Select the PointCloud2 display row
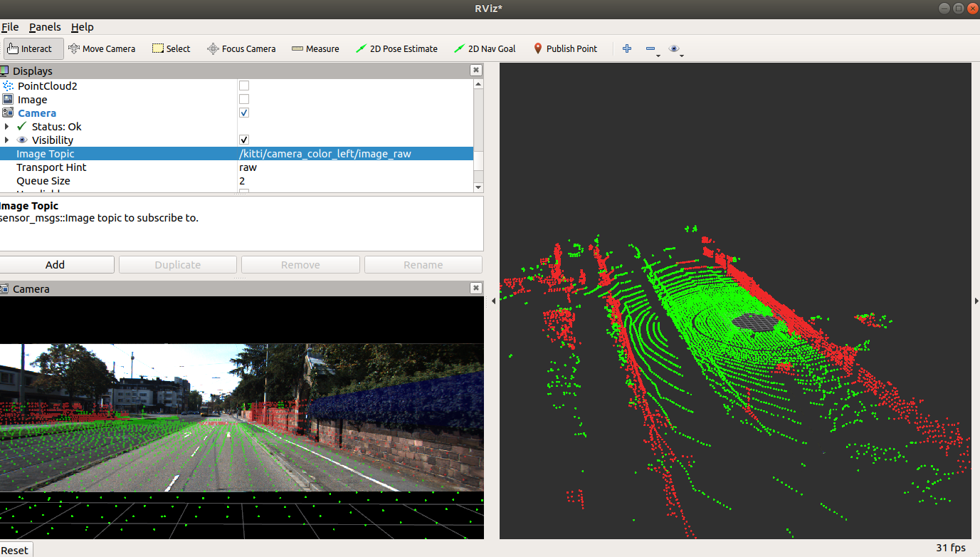 [236, 85]
